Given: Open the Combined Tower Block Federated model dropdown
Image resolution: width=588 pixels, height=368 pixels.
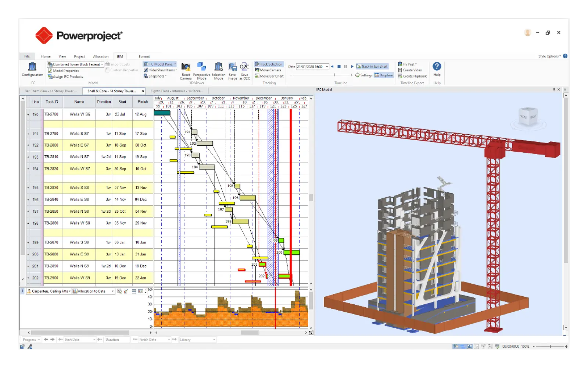Looking at the screenshot, I should pos(103,64).
